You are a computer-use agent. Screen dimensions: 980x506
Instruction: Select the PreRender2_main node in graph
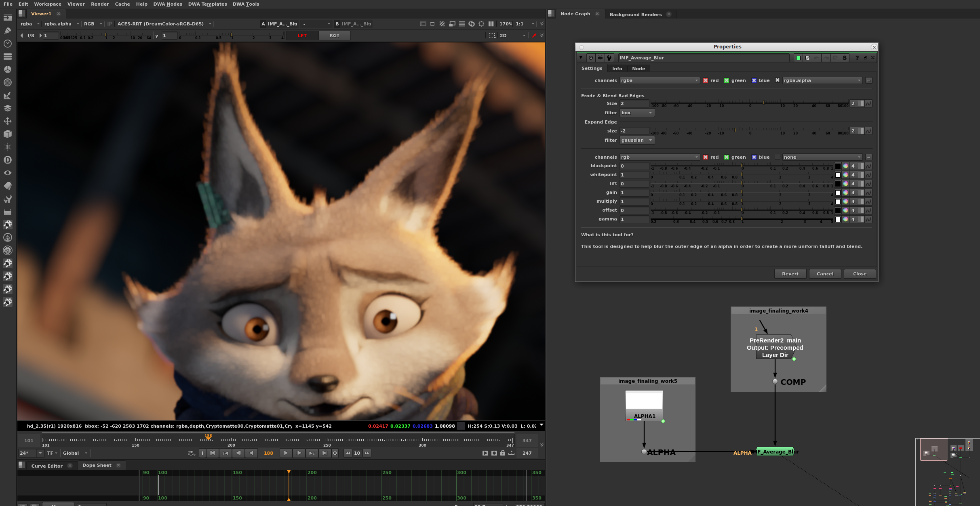(775, 348)
